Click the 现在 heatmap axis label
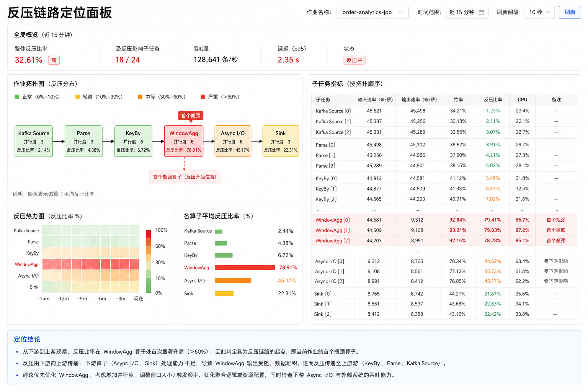The image size is (588, 392). pyautogui.click(x=138, y=299)
